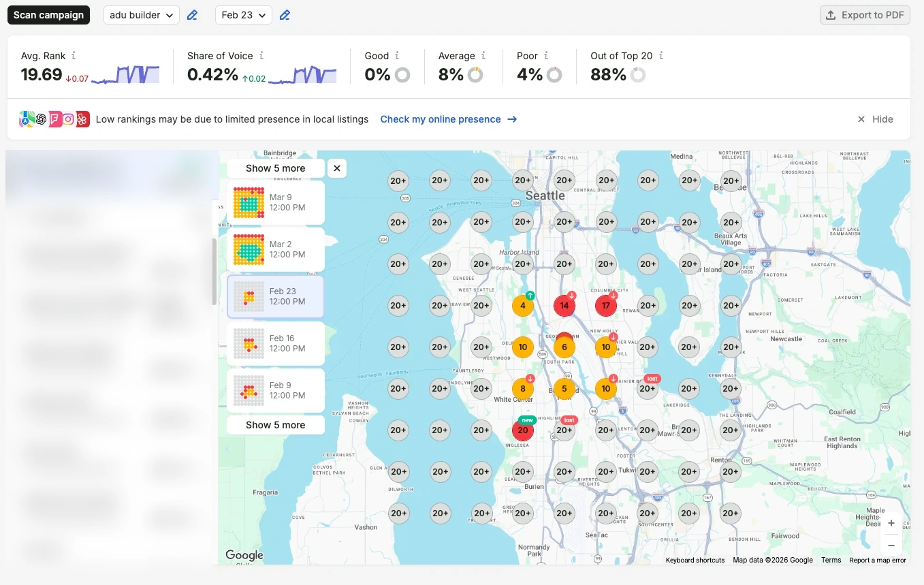Select the Feb 9 scan snapshot
The height and width of the screenshot is (585, 924).
(276, 390)
